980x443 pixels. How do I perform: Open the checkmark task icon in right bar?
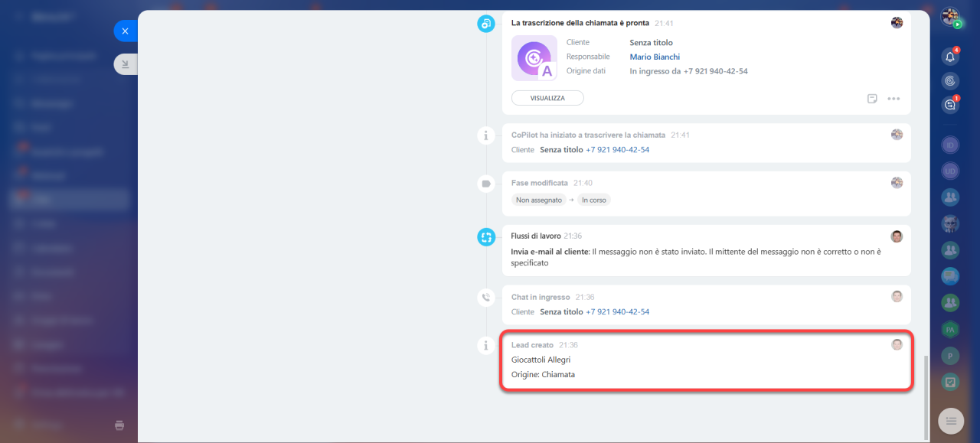tap(950, 382)
